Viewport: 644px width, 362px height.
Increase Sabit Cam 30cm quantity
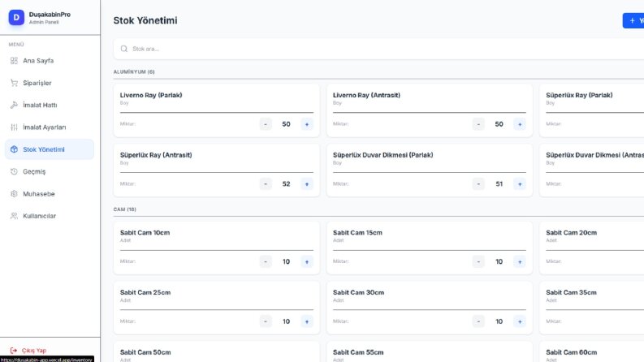tap(520, 321)
